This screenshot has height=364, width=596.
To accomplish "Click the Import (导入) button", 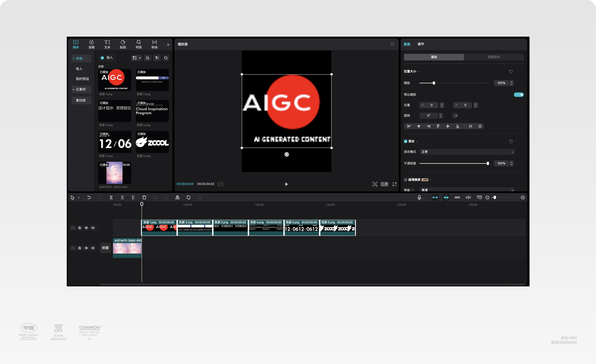I will coord(107,58).
